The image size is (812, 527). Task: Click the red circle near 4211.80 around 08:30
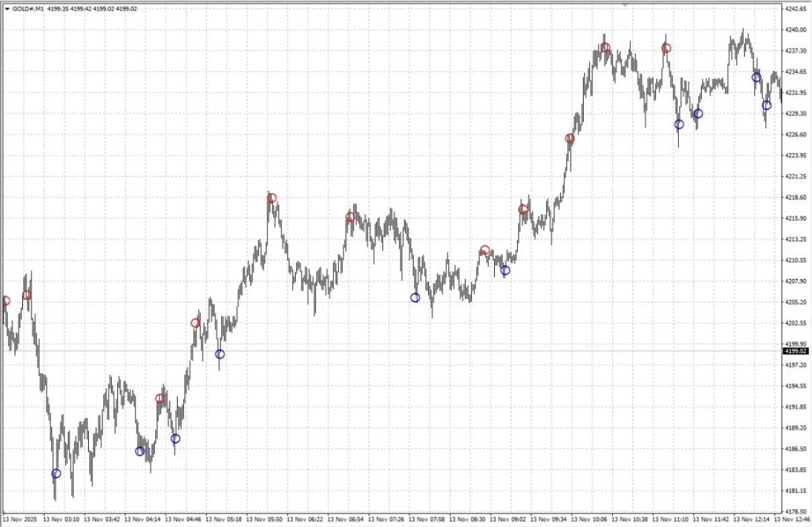coord(485,251)
